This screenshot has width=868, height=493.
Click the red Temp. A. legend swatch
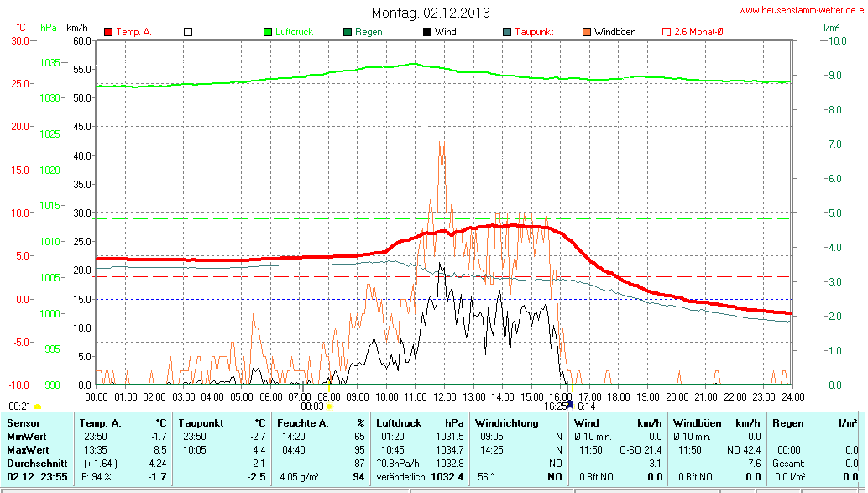tap(108, 32)
